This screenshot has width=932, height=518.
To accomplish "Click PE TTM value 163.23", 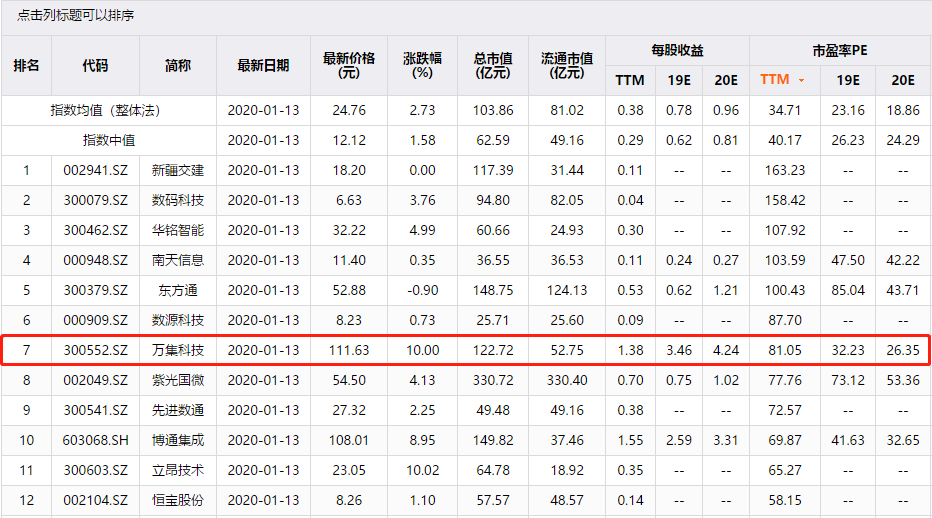I will (785, 171).
